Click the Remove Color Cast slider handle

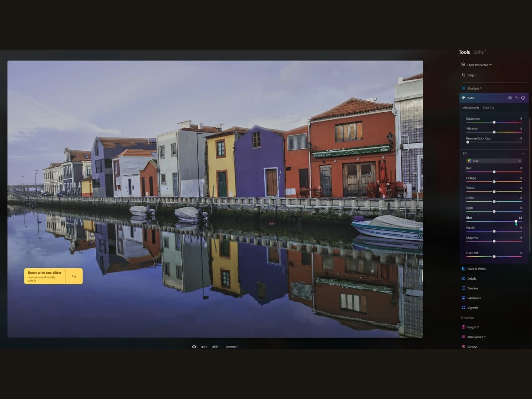[x=468, y=142]
